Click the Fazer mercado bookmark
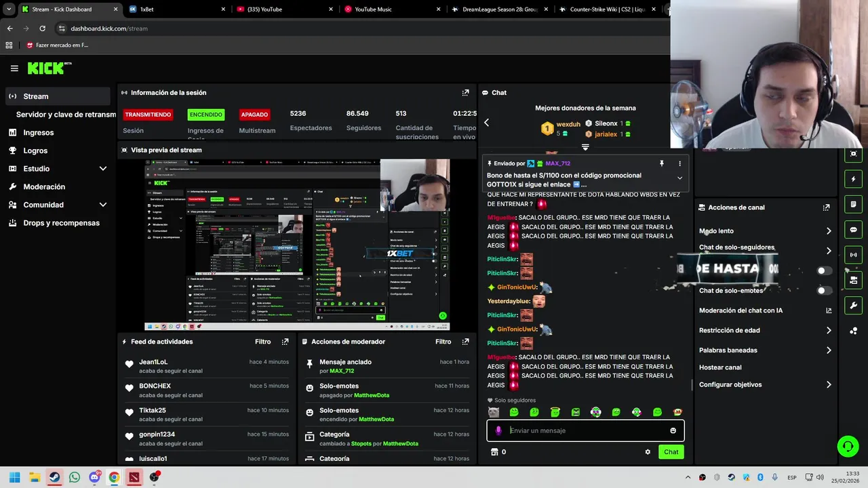 [x=58, y=45]
